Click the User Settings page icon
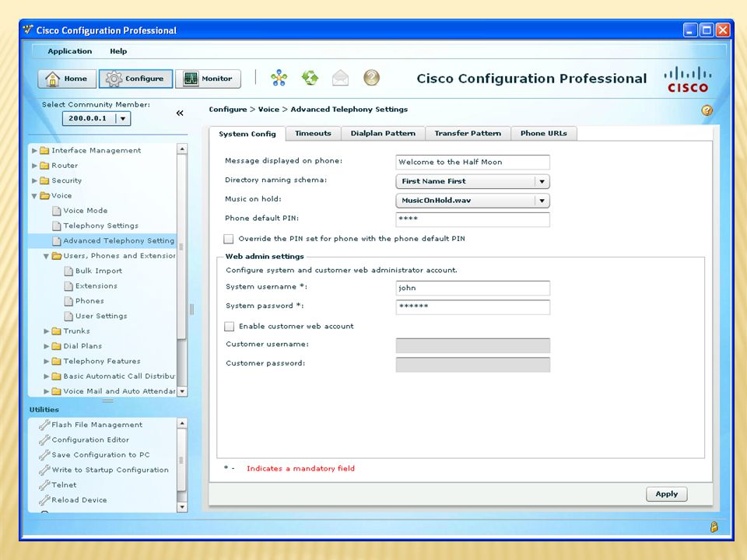747x560 pixels. pos(68,316)
